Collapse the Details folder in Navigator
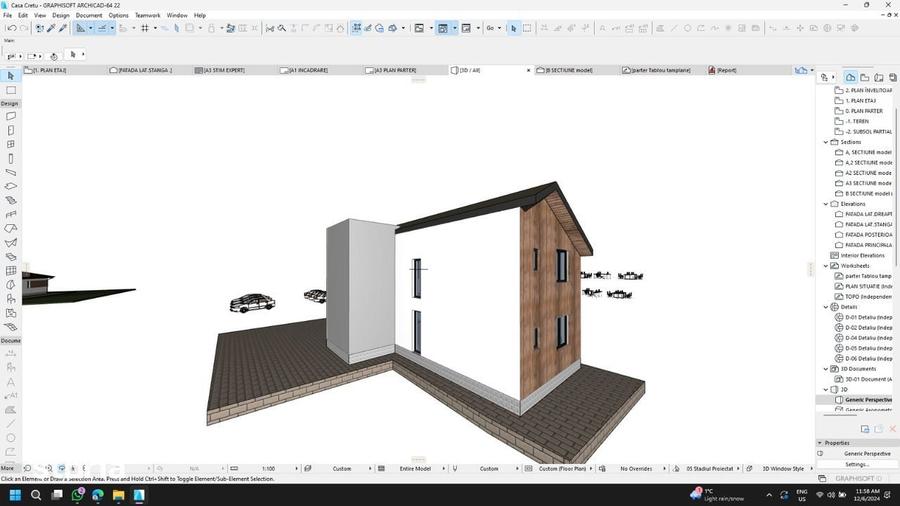This screenshot has height=506, width=900. (826, 308)
